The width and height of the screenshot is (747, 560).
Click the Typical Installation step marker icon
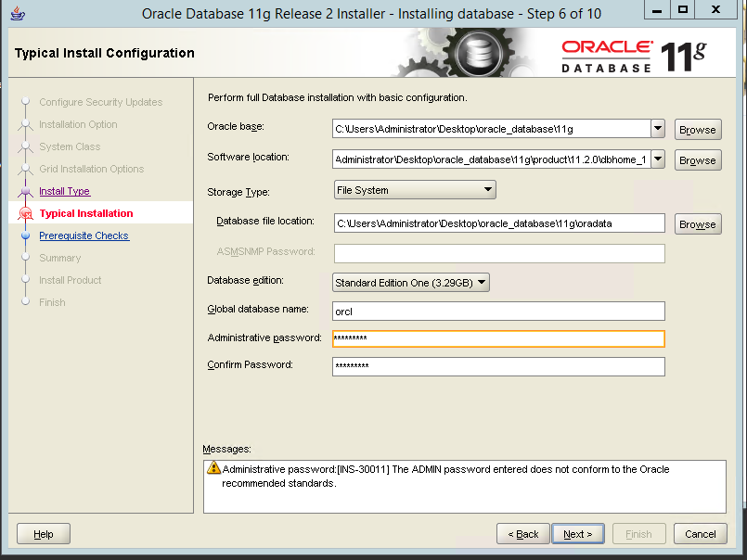point(26,213)
